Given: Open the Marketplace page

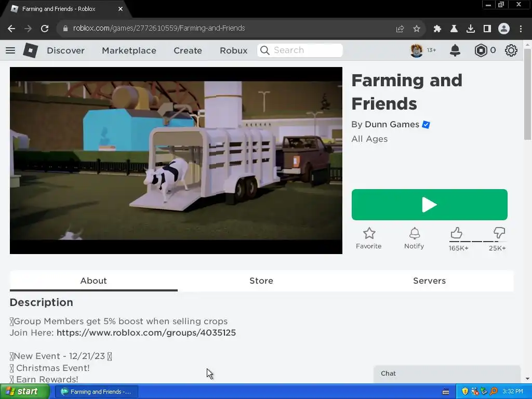Looking at the screenshot, I should pos(129,50).
